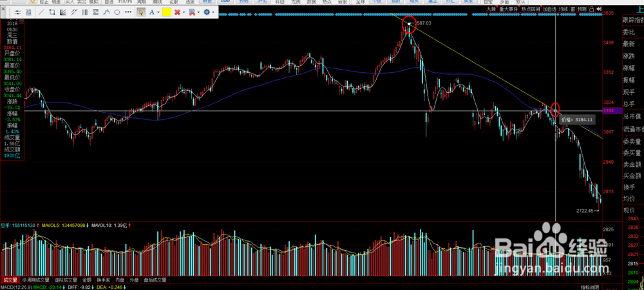Select the Gann fan lines tool
644x290 pixels.
pyautogui.click(x=63, y=12)
